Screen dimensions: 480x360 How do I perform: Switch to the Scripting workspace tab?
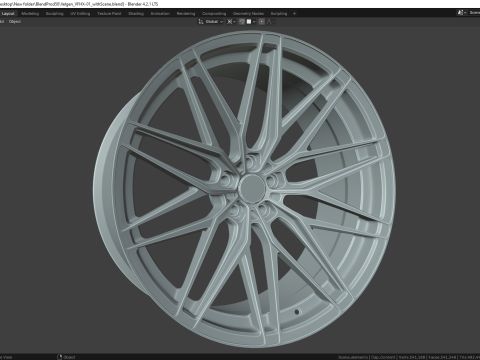coord(279,14)
